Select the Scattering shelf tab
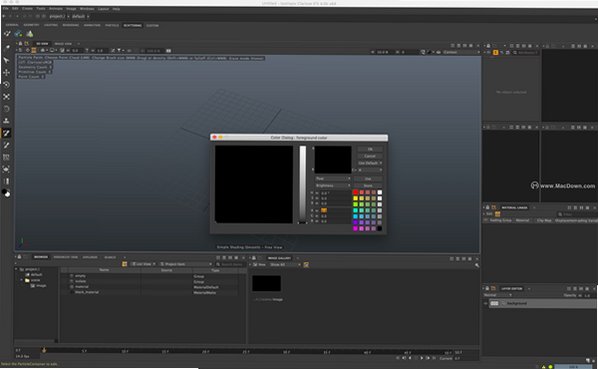598x369 pixels. pyautogui.click(x=132, y=26)
